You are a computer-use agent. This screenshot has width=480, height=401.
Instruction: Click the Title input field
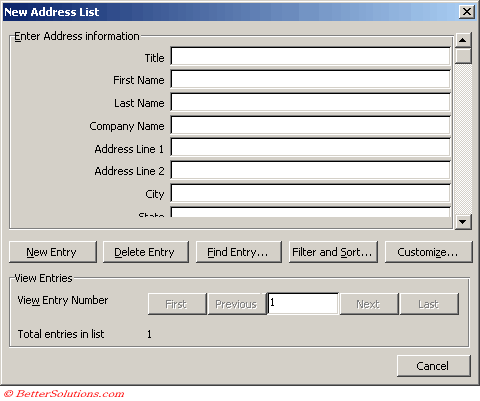click(x=310, y=56)
